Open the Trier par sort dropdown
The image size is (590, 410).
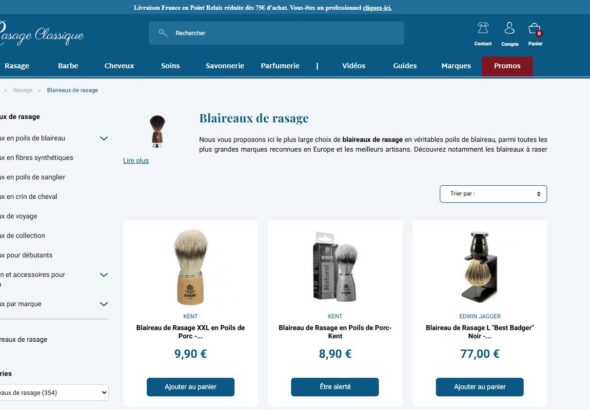493,194
